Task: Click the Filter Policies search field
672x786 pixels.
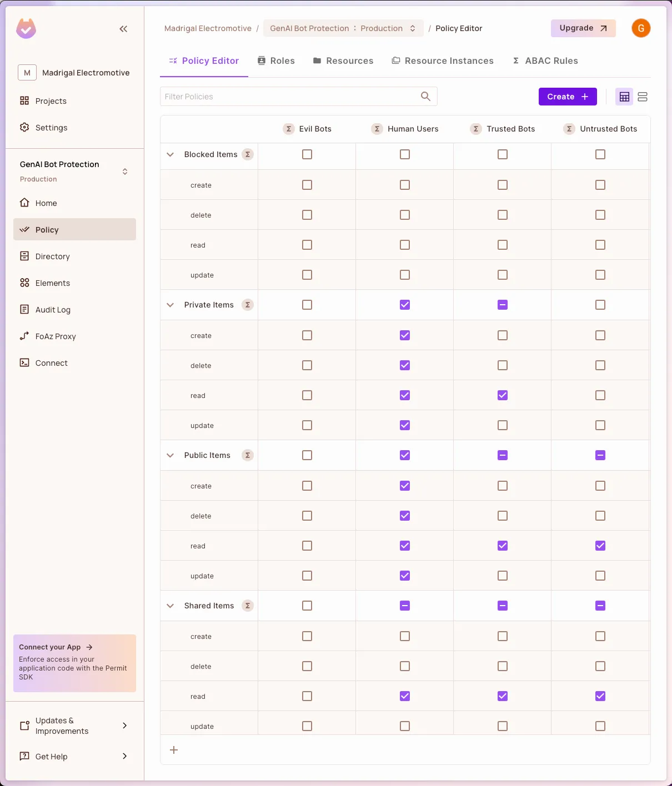Action: (x=289, y=97)
